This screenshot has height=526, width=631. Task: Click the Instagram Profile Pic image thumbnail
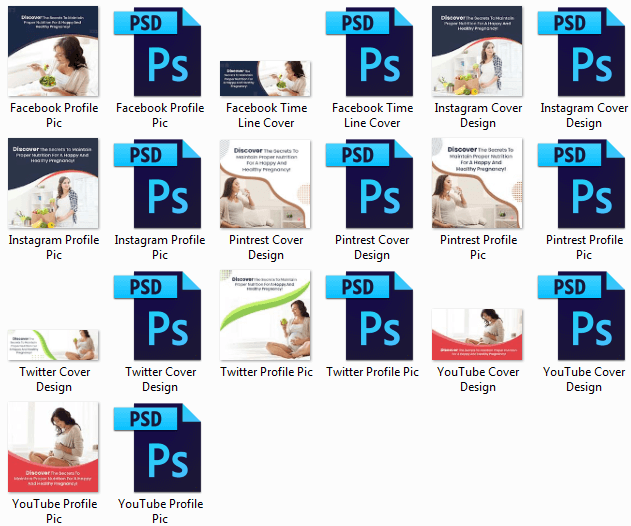[x=53, y=183]
